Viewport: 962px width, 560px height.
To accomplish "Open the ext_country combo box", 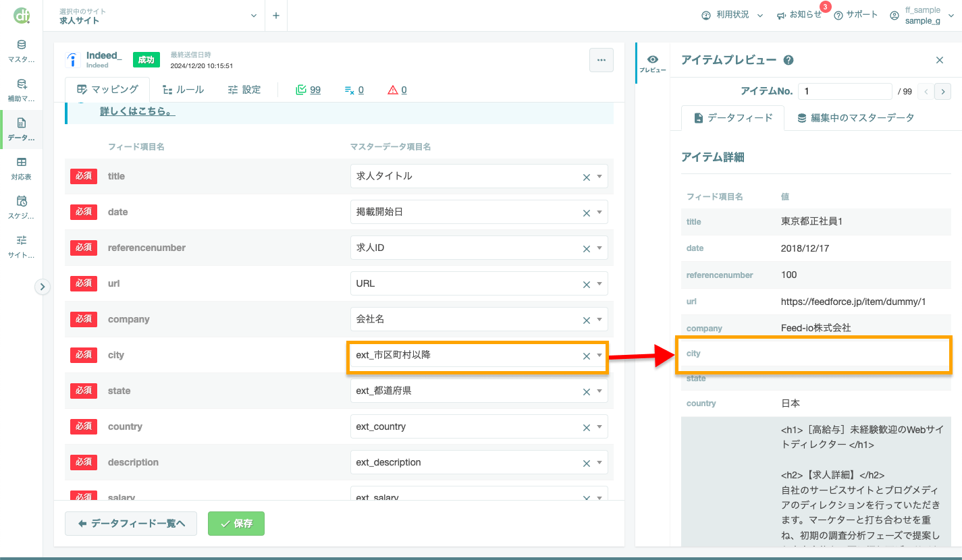I will 479,426.
